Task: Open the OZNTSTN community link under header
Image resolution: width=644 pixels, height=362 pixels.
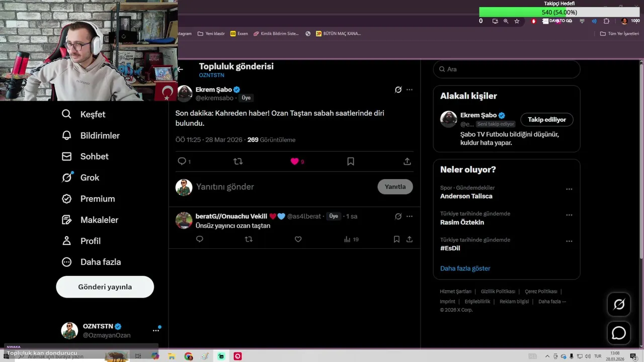Action: 211,75
